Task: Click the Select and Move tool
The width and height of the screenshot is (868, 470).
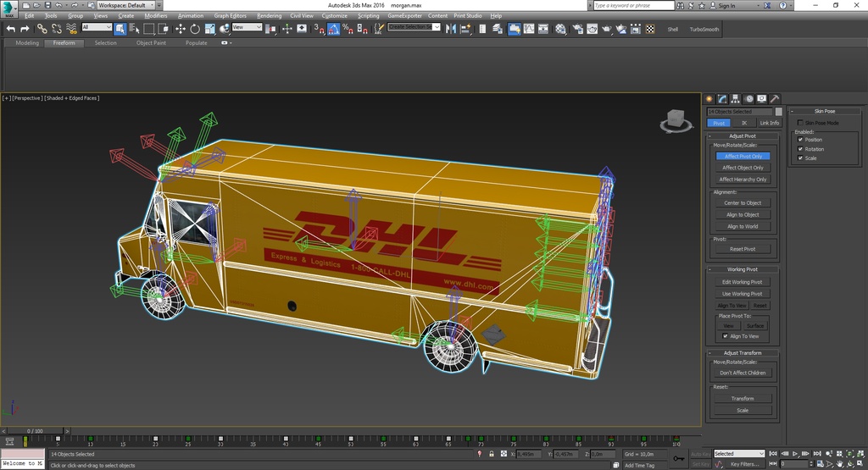Action: point(180,29)
